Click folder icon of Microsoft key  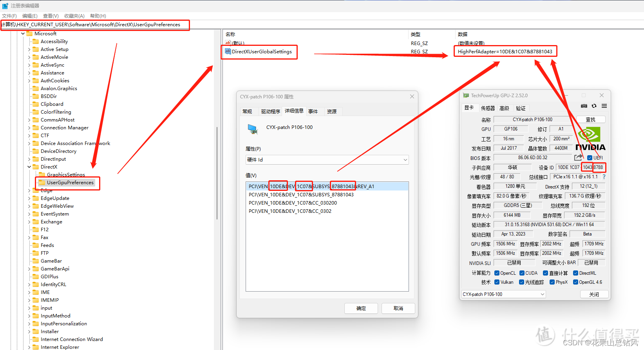29,33
